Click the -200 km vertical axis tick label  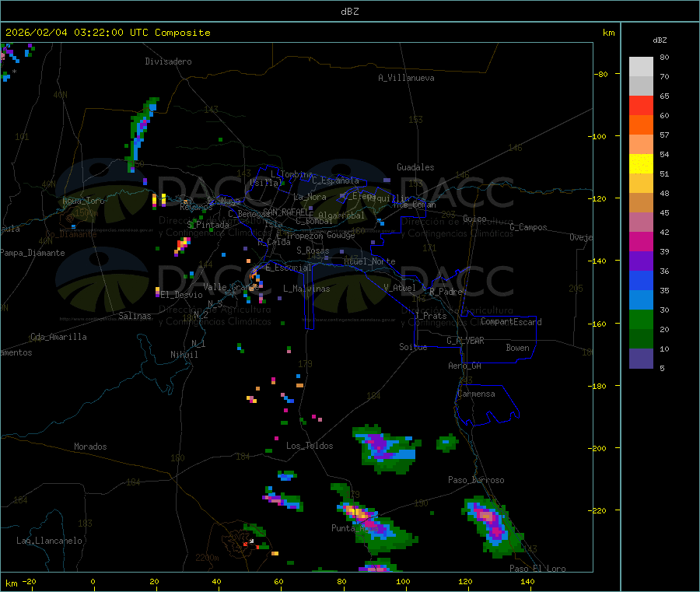coord(597,448)
